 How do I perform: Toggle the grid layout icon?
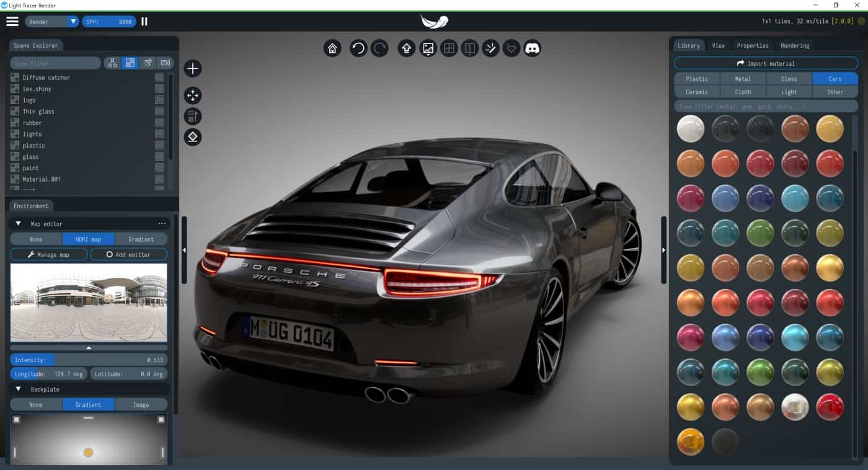tap(449, 48)
